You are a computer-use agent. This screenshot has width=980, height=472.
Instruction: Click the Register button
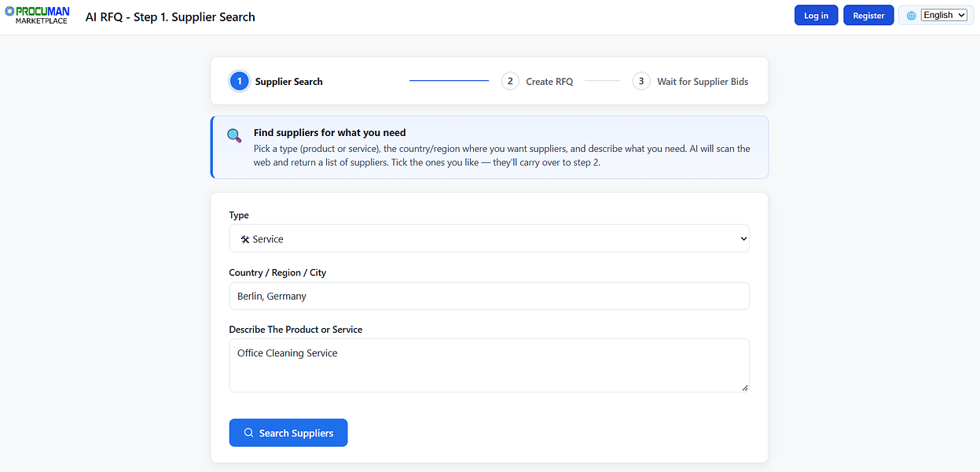pyautogui.click(x=868, y=16)
